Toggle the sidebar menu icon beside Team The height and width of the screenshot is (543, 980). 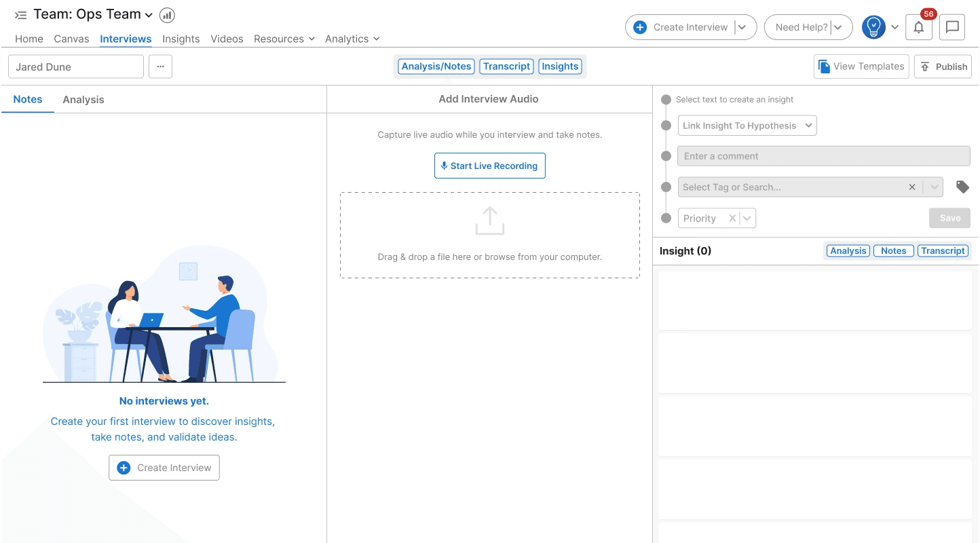coord(21,14)
